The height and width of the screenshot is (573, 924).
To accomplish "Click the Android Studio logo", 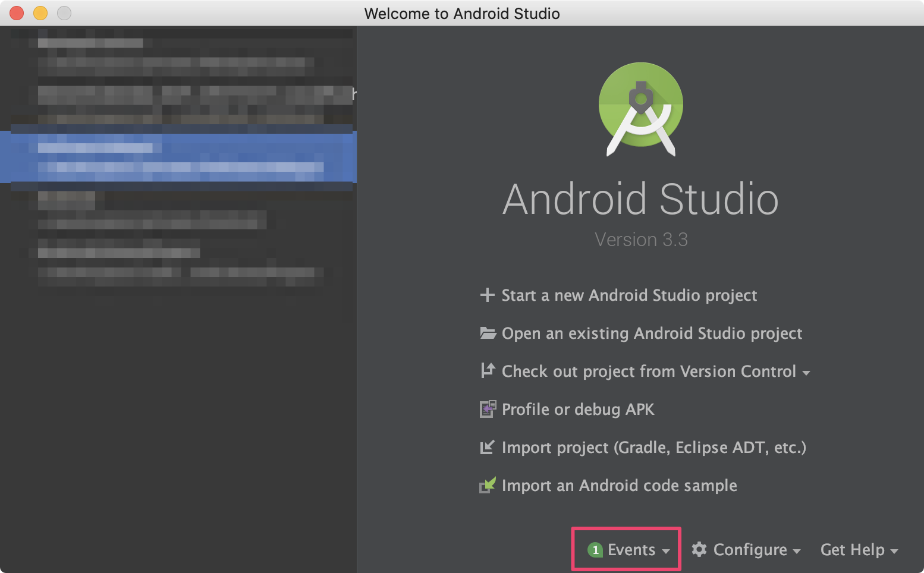I will (x=641, y=109).
